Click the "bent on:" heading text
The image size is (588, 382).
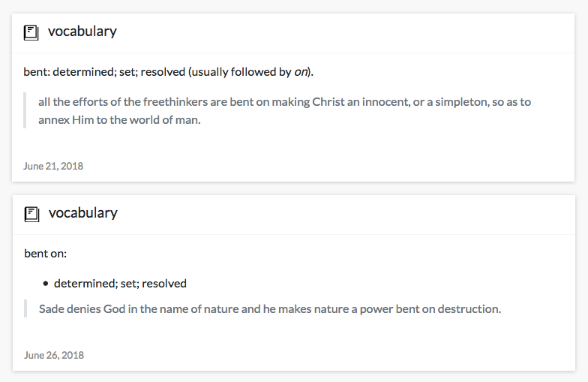click(45, 254)
